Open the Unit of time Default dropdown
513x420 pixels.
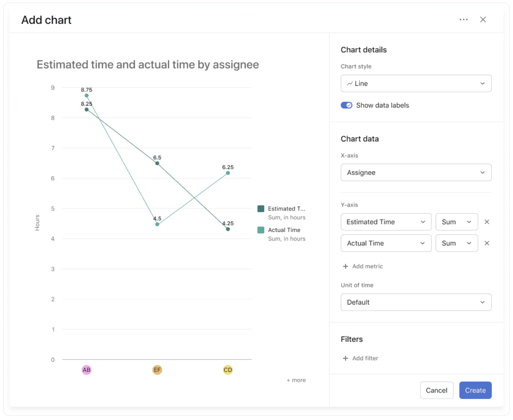pos(416,302)
